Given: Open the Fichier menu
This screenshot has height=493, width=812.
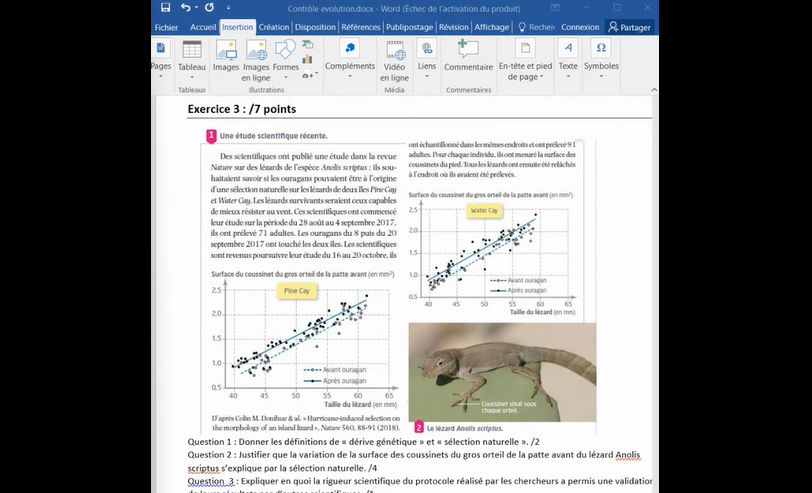Looking at the screenshot, I should click(x=166, y=28).
